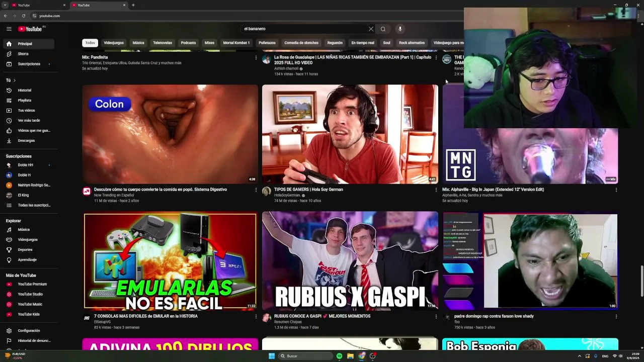Screen dimensions: 644x362
Task: Click the YouTube logo
Action: [x=30, y=29]
